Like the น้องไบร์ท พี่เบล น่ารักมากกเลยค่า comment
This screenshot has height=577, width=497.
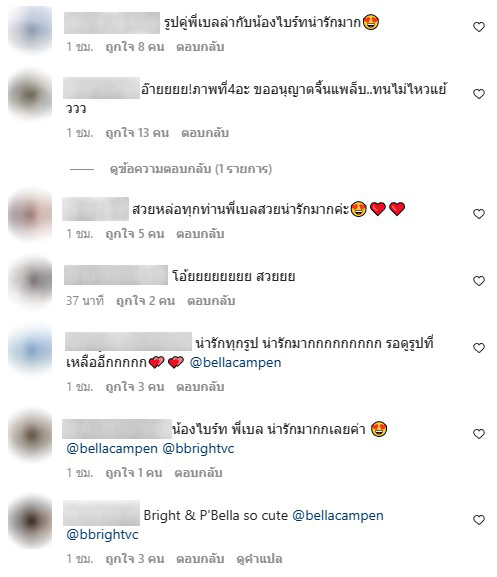click(x=479, y=434)
